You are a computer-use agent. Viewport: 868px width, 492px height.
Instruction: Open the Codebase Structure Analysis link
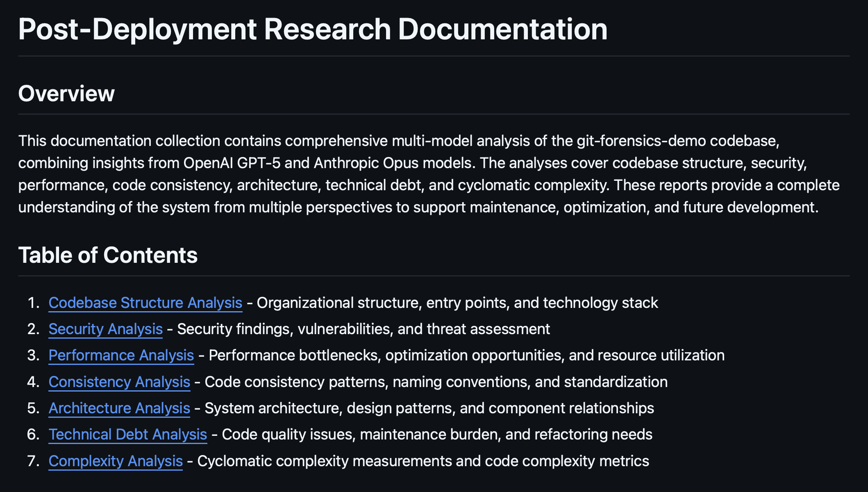145,303
